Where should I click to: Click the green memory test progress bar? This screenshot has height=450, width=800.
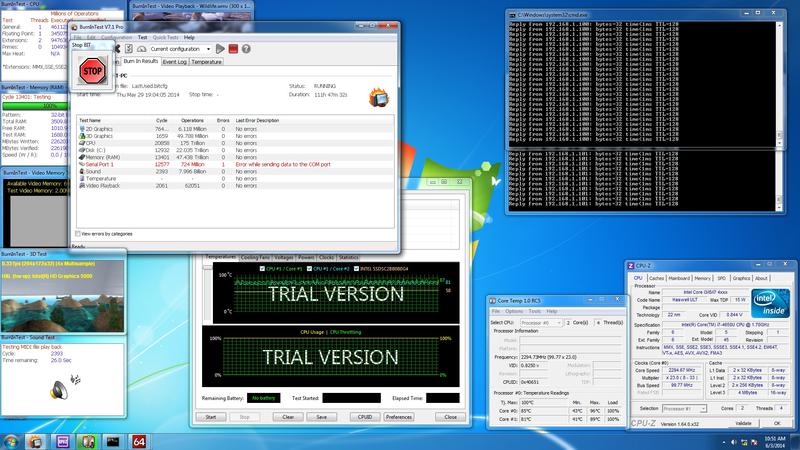35,106
